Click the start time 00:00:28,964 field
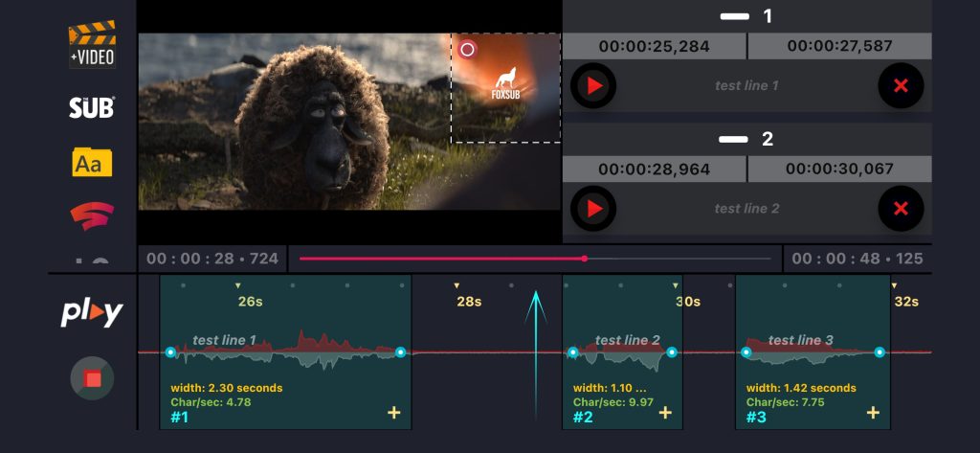Viewport: 980px width, 453px height. point(655,169)
